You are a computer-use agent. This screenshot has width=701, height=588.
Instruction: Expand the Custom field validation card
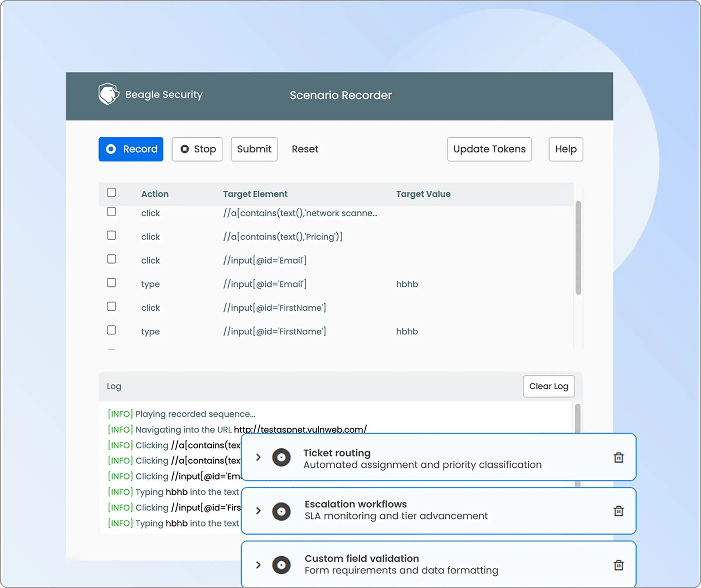point(258,565)
